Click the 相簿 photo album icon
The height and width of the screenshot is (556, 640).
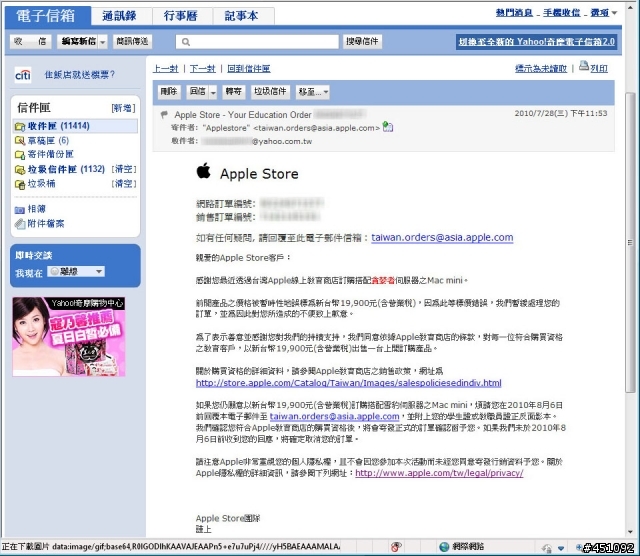tap(20, 210)
